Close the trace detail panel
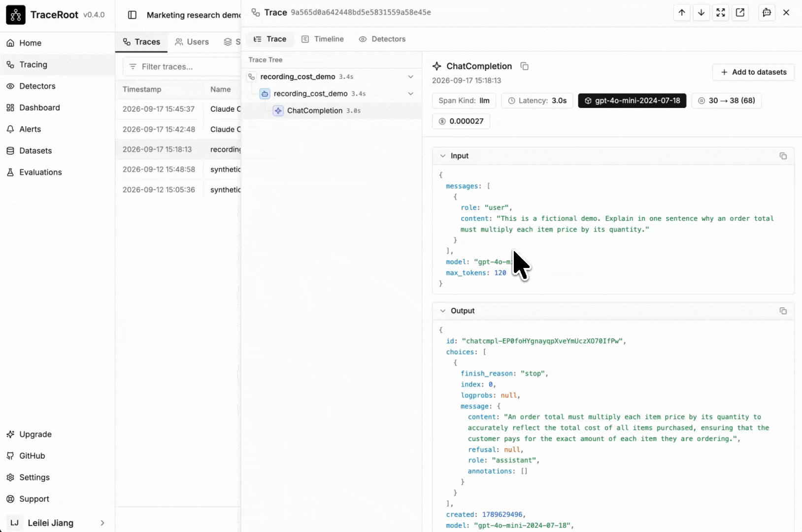Screen dimensions: 802x532 pos(786,13)
